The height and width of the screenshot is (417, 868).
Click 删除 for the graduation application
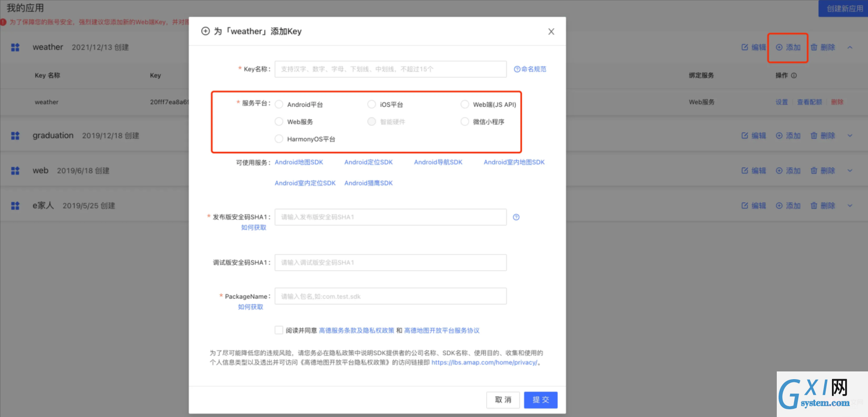click(x=823, y=136)
